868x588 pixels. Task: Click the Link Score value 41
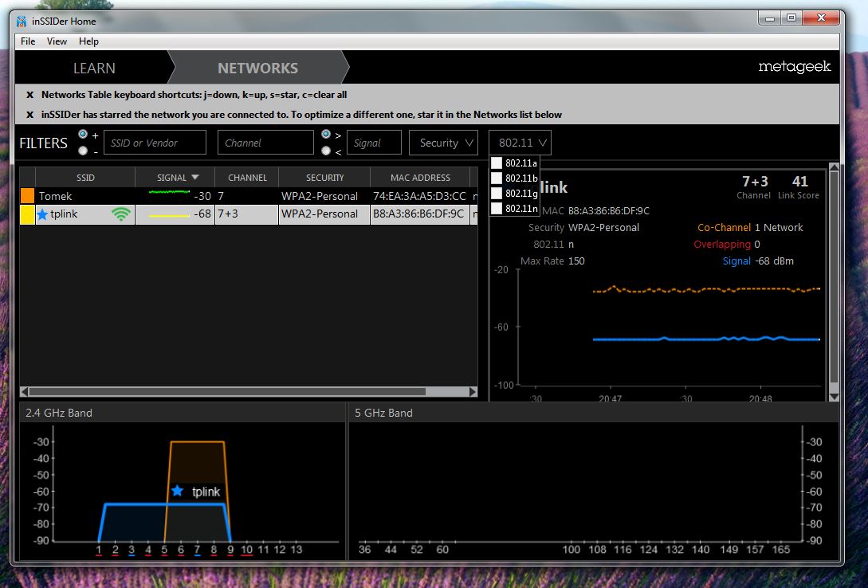coord(799,182)
